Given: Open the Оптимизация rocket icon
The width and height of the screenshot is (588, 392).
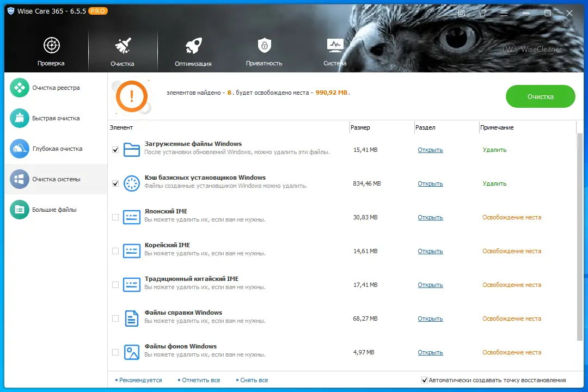Looking at the screenshot, I should 193,46.
